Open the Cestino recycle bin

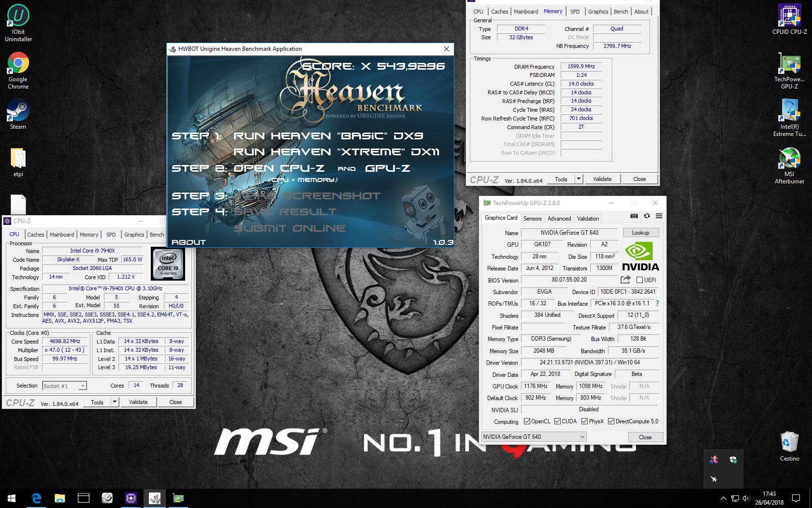tap(789, 446)
